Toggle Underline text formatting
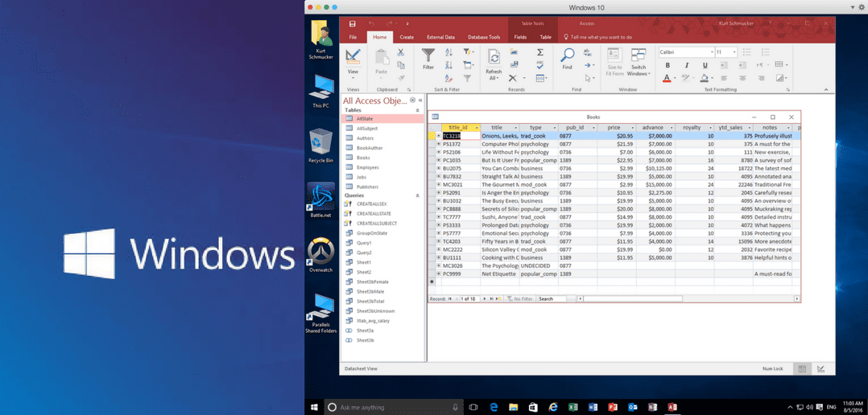 tap(705, 66)
